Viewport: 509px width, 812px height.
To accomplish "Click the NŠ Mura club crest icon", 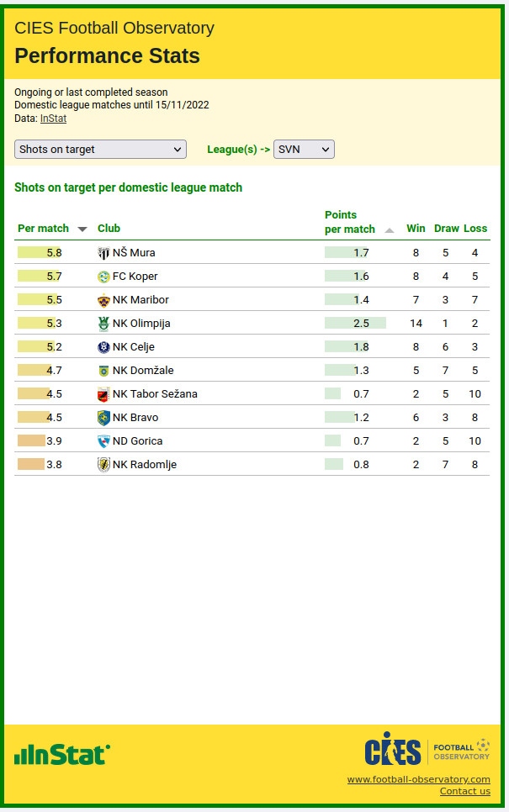I will [103, 253].
